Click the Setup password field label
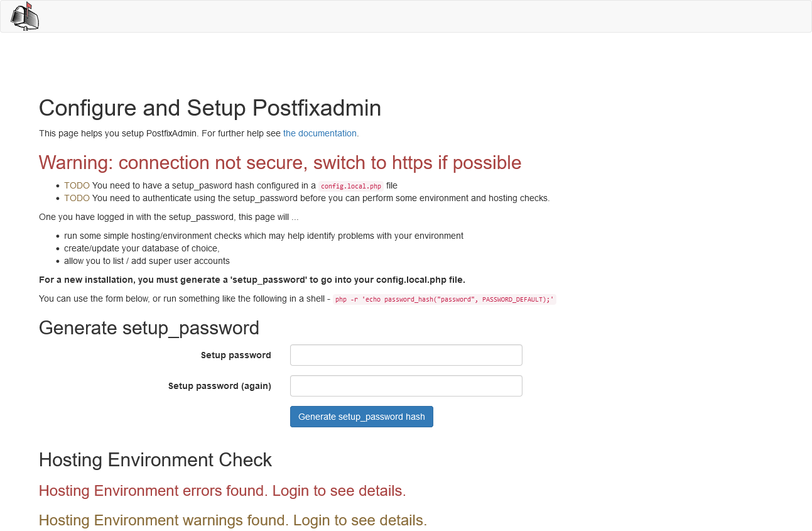812x531 pixels. point(235,354)
